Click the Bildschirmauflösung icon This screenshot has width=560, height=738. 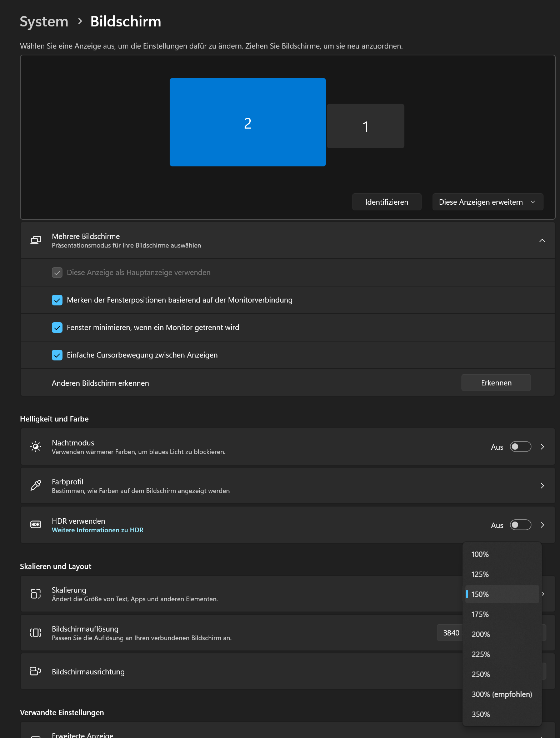point(36,633)
